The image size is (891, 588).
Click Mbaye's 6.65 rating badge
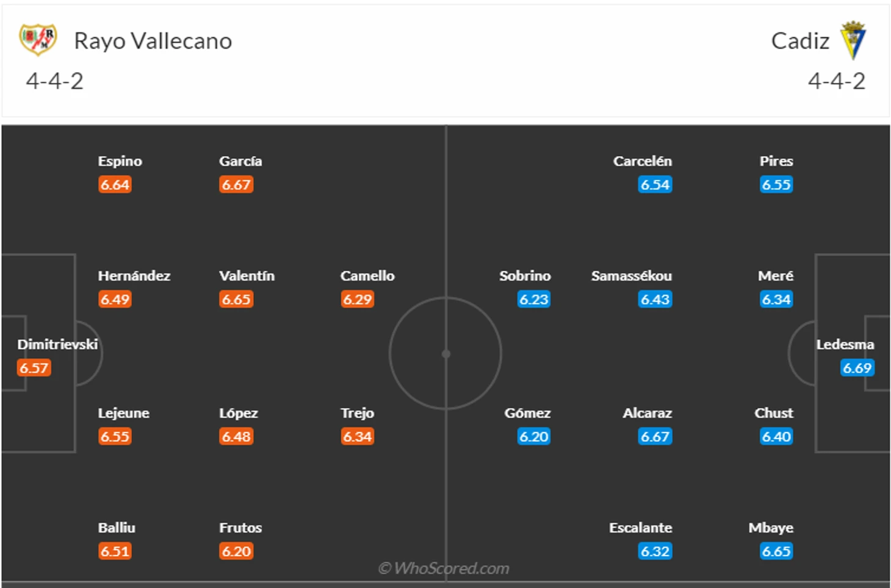pyautogui.click(x=776, y=551)
